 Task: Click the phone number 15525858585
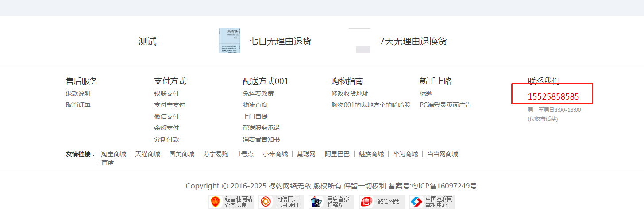(x=553, y=97)
